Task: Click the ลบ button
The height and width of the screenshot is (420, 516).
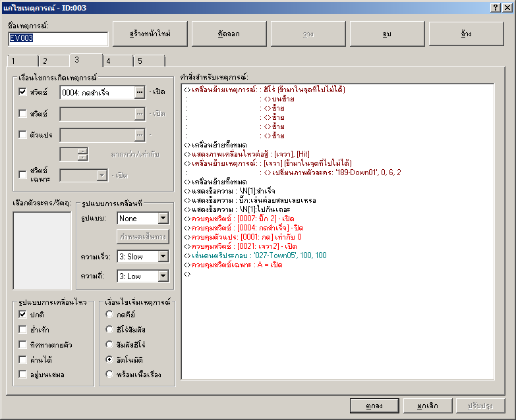Action: click(387, 34)
